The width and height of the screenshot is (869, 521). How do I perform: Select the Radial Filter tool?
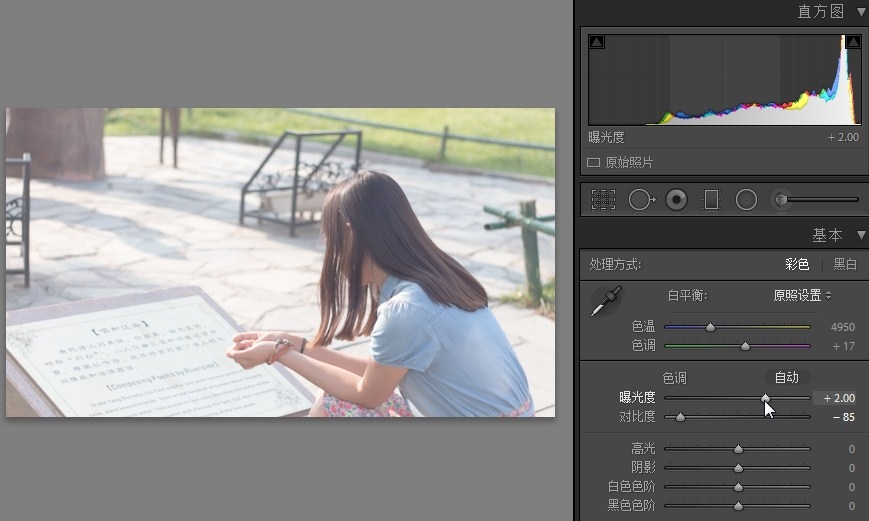[x=746, y=200]
